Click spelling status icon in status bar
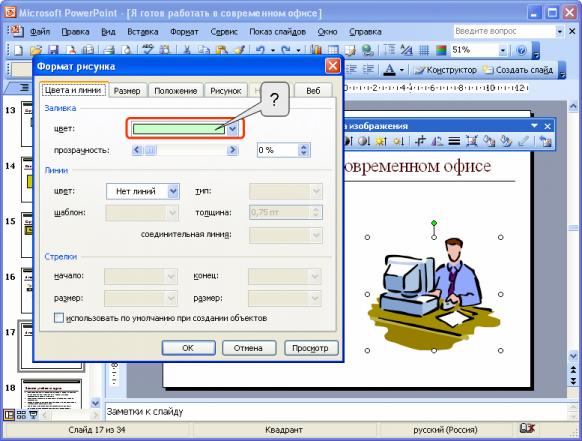 point(527,429)
